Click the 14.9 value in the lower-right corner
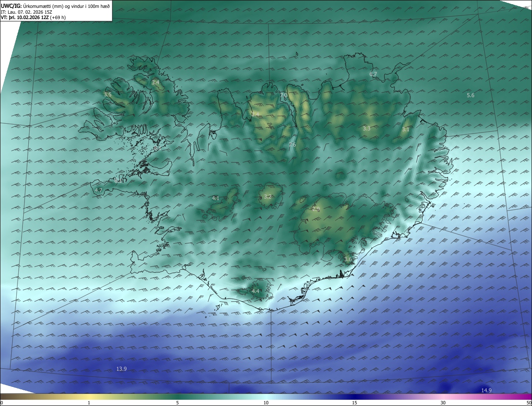This screenshot has width=532, height=406. tap(486, 390)
